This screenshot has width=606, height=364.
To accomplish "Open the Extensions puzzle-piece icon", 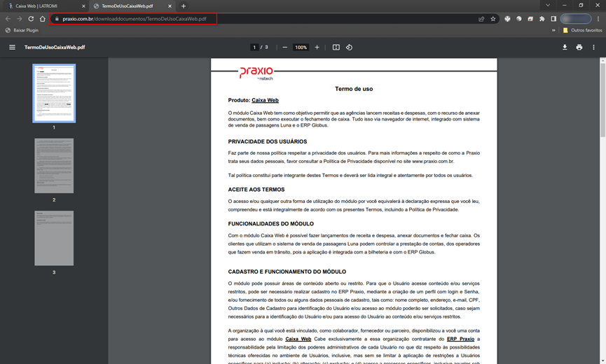I will (x=542, y=18).
